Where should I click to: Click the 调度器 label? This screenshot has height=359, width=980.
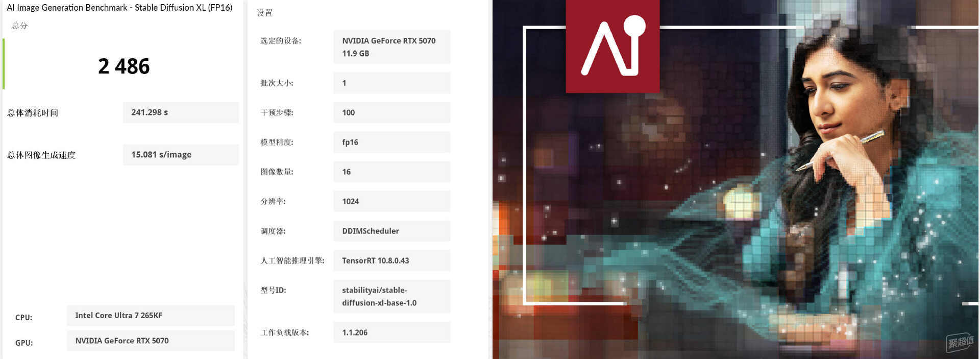(x=273, y=231)
